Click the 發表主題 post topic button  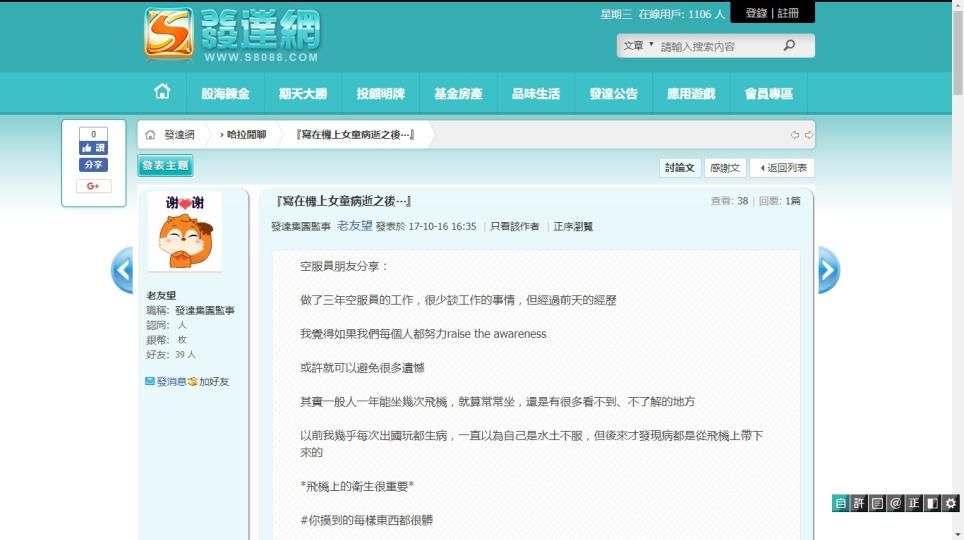coord(165,166)
